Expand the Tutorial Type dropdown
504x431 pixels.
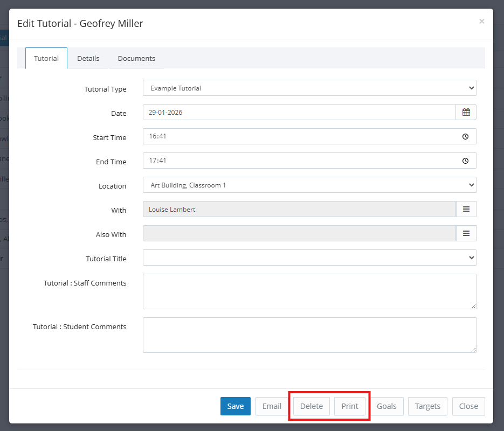pos(309,88)
